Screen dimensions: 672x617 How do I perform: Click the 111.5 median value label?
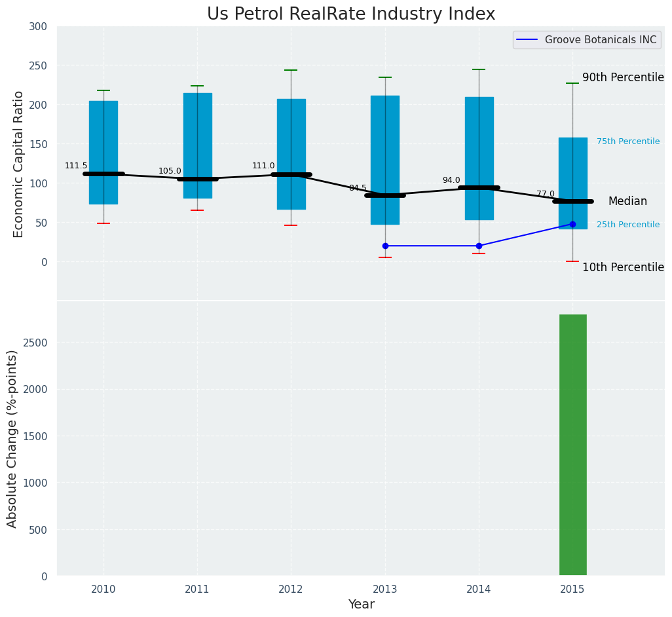(76, 166)
